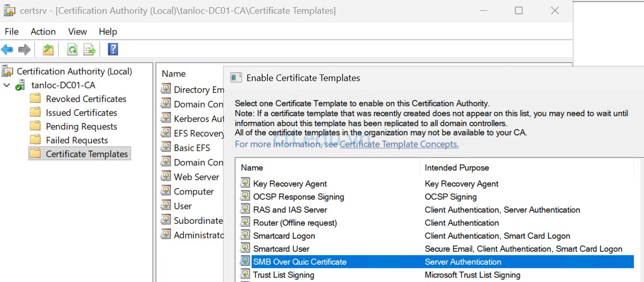The width and height of the screenshot is (644, 282).
Task: Open the Revoked Certificates folder
Action: click(86, 99)
